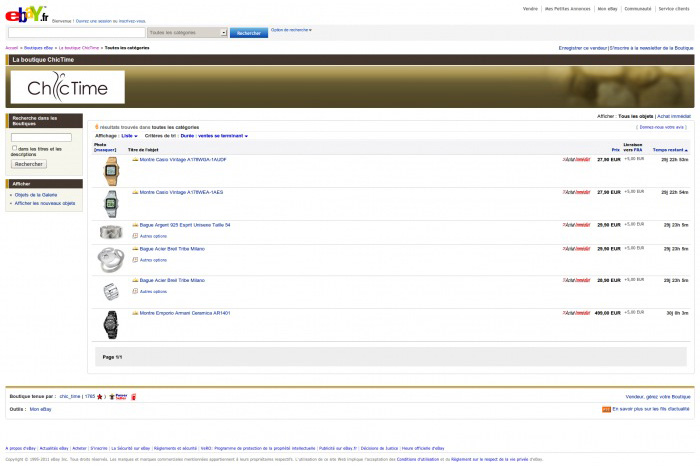Screen dimensions: 700x466
Task: Open 'Conditions d'utilisation' footer link
Action: (417, 459)
